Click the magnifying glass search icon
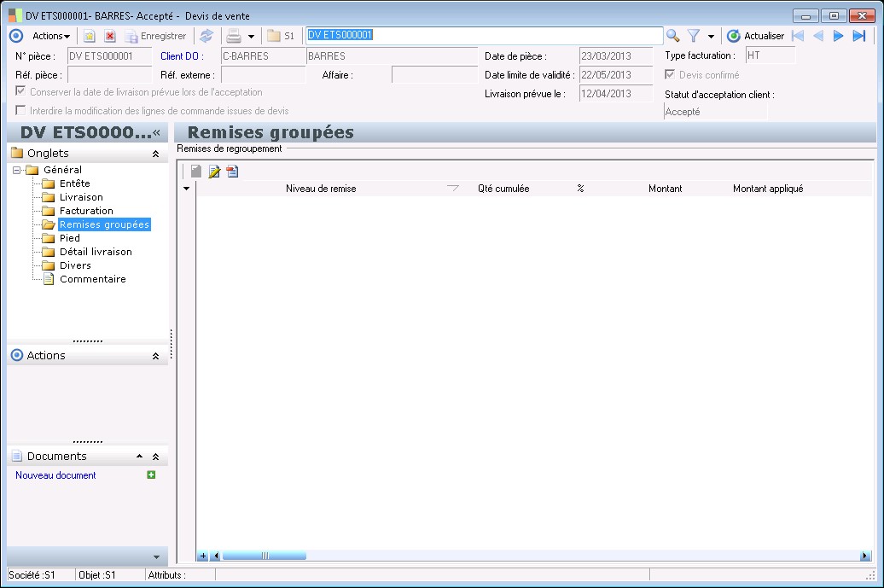Screen dimensions: 884x588 [x=673, y=36]
